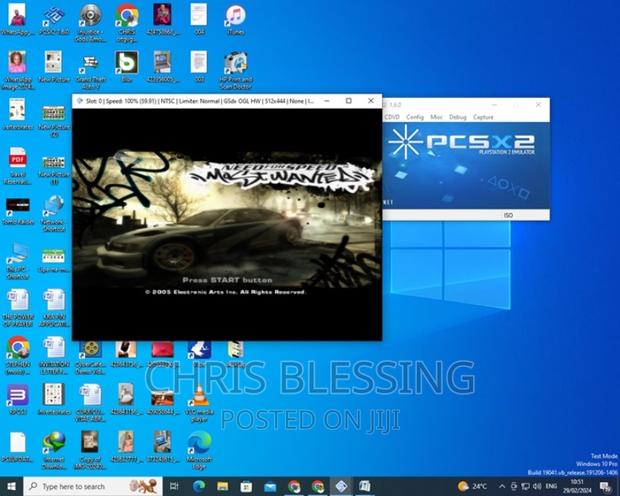The height and width of the screenshot is (496, 620).
Task: Open the Internet Download Manager desktop icon
Action: 54,442
